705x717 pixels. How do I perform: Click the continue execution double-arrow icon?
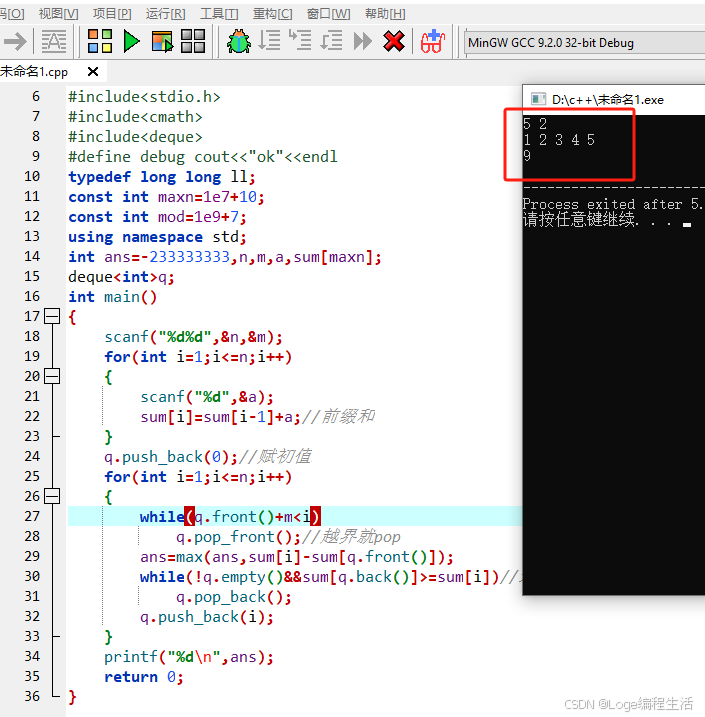click(363, 41)
